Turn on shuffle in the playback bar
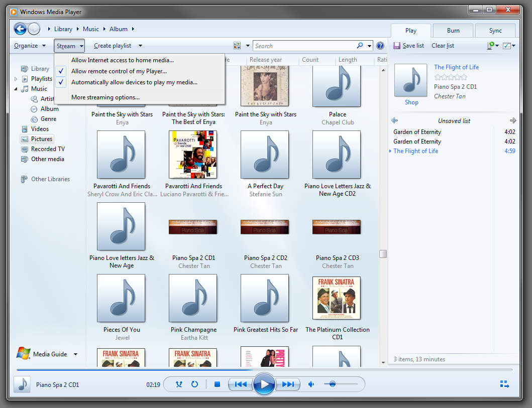Image resolution: width=532 pixels, height=408 pixels. tap(179, 384)
